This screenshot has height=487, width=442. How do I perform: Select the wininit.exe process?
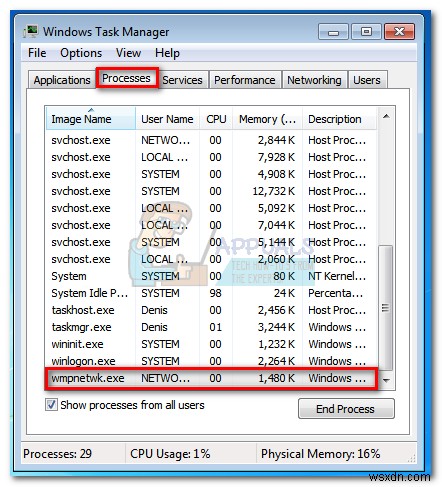pos(211,344)
